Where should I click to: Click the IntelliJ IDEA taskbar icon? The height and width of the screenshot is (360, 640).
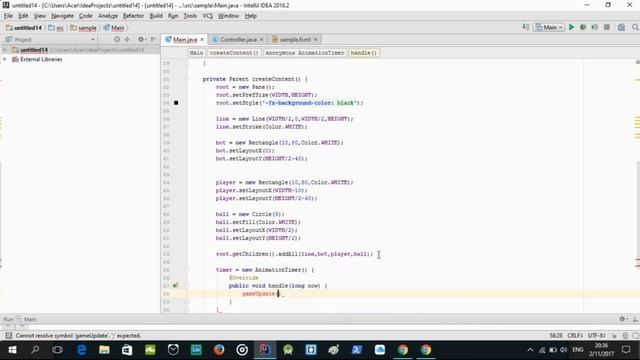point(265,350)
